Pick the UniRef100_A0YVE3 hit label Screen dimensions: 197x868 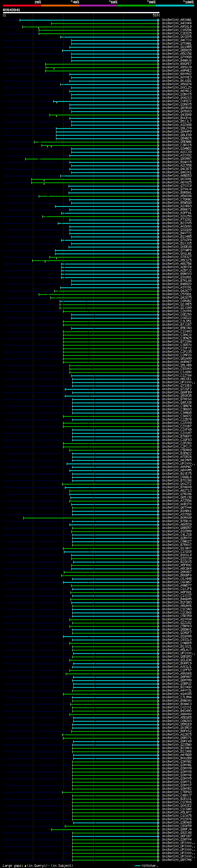176,78
